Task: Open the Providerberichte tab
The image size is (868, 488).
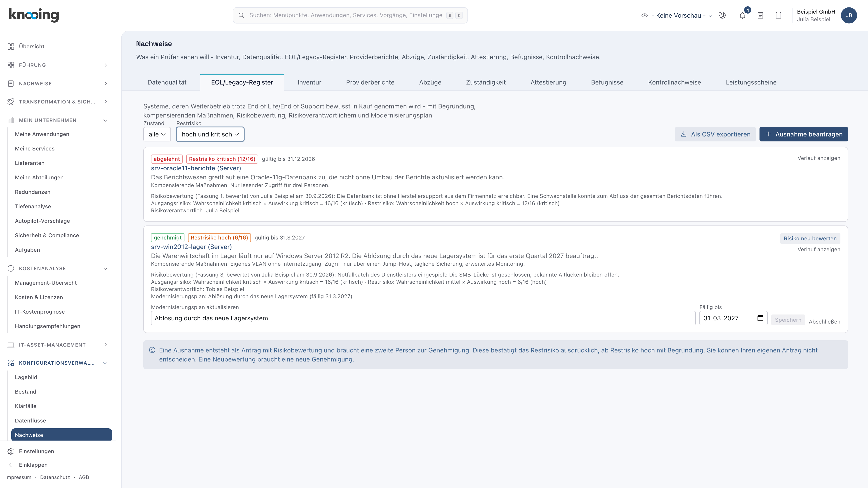Action: [370, 82]
